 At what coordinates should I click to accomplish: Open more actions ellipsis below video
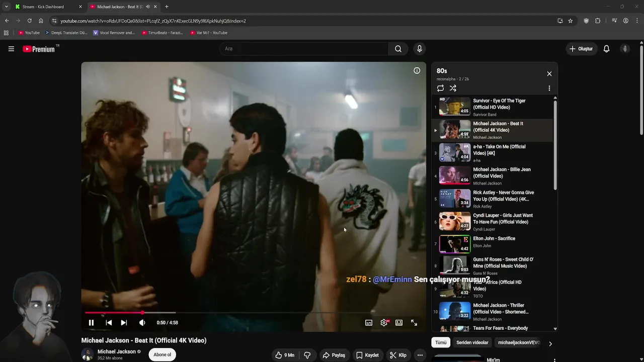coord(420,355)
